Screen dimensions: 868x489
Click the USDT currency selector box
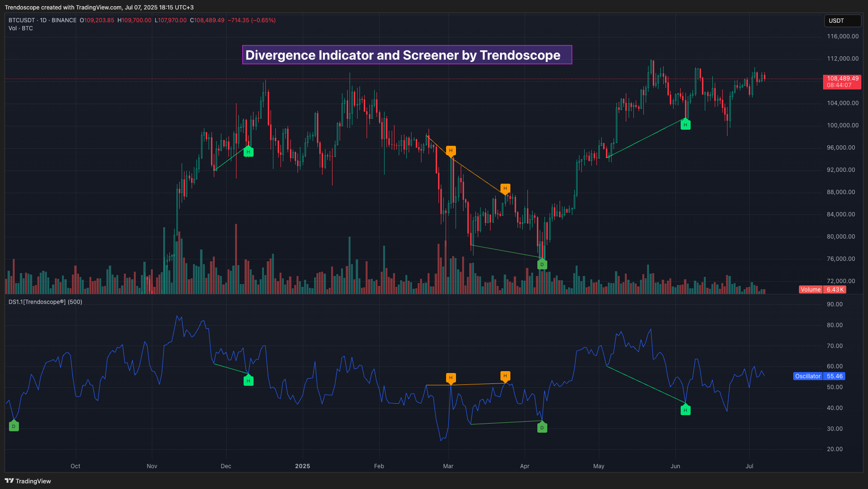(x=842, y=21)
